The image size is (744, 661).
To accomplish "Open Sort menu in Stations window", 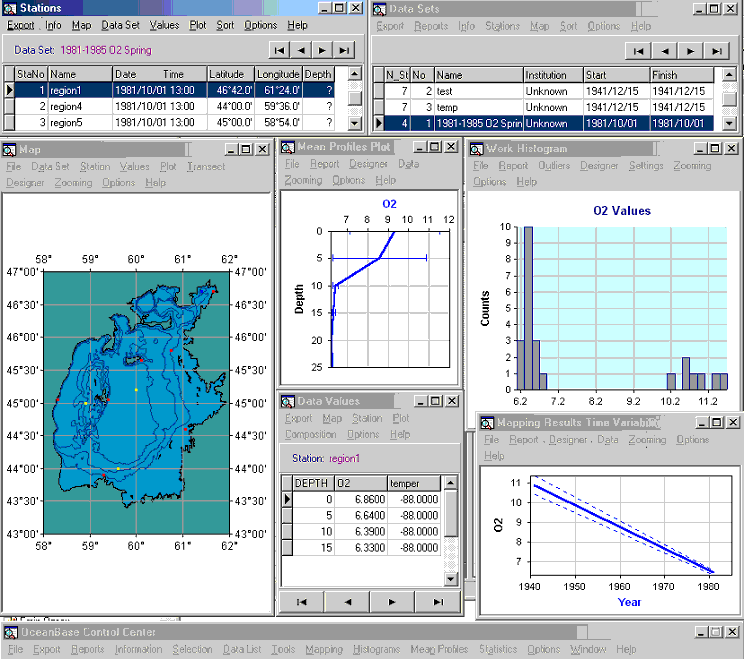I will pos(225,26).
